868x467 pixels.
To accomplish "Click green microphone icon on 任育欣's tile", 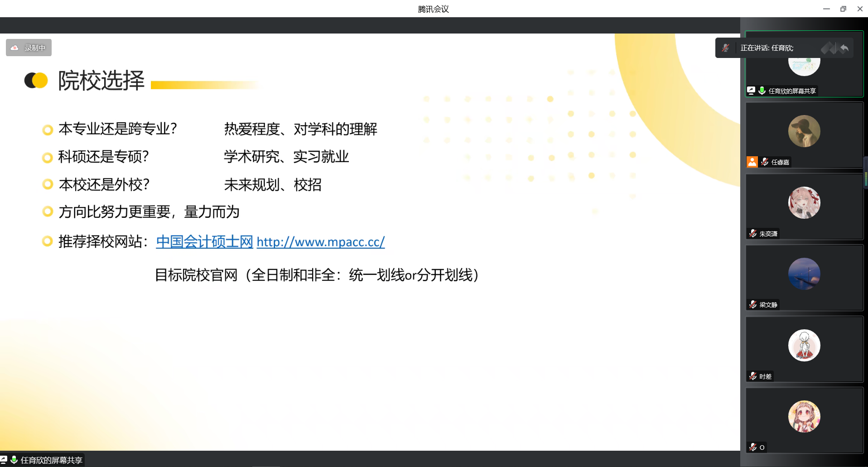I will [762, 91].
